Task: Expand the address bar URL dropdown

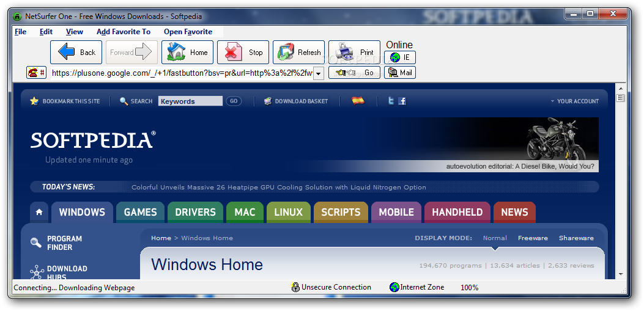Action: [319, 73]
